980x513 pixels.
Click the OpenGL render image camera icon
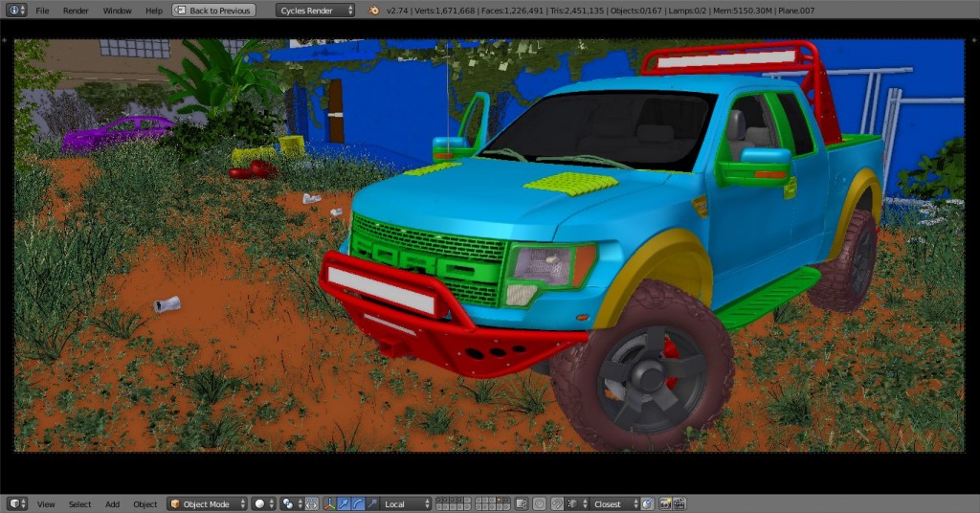665,503
